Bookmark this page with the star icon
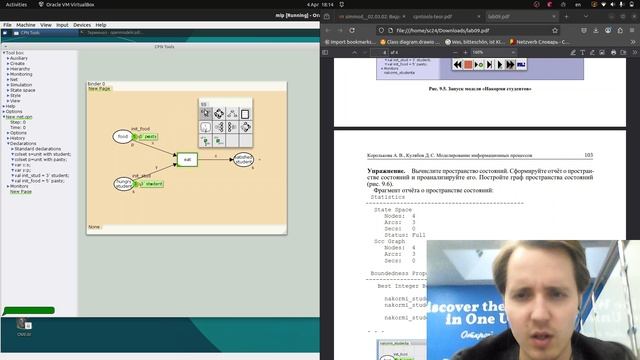 pyautogui.click(x=555, y=30)
